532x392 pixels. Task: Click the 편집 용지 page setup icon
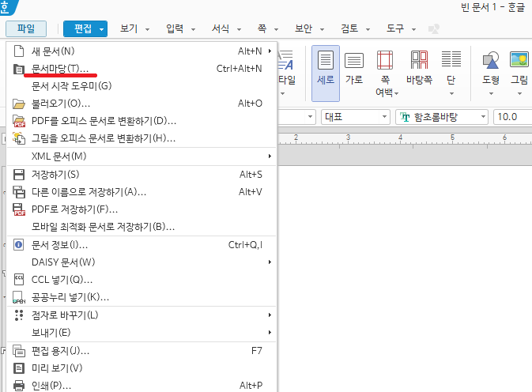(19, 351)
